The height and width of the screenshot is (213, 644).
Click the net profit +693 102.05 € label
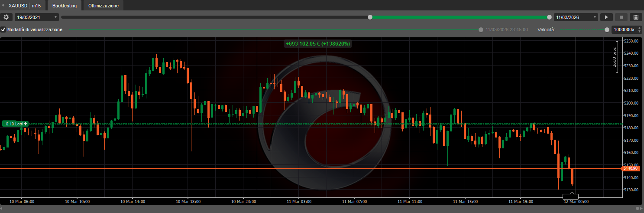click(x=318, y=44)
